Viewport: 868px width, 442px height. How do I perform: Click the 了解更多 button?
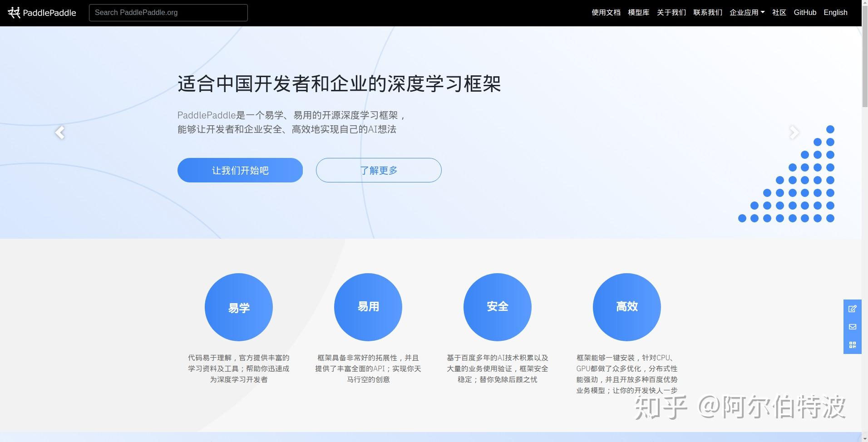click(378, 170)
